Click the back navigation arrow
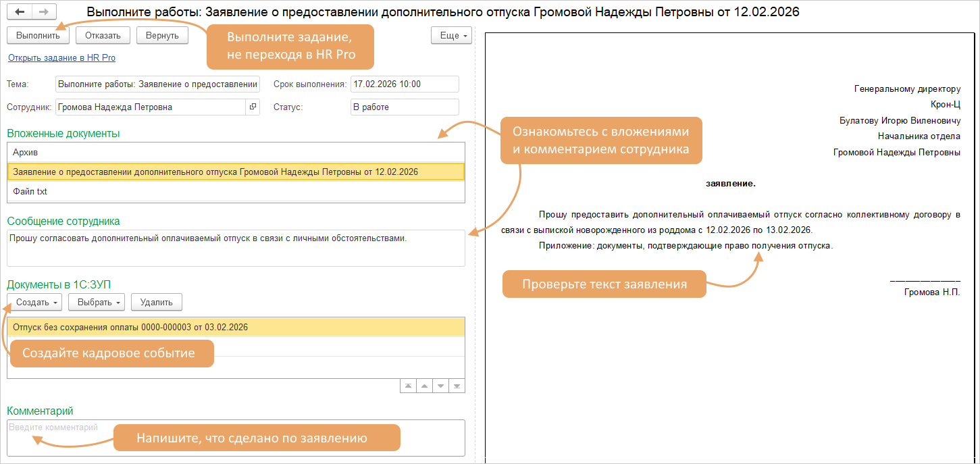The height and width of the screenshot is (464, 980). tap(20, 12)
